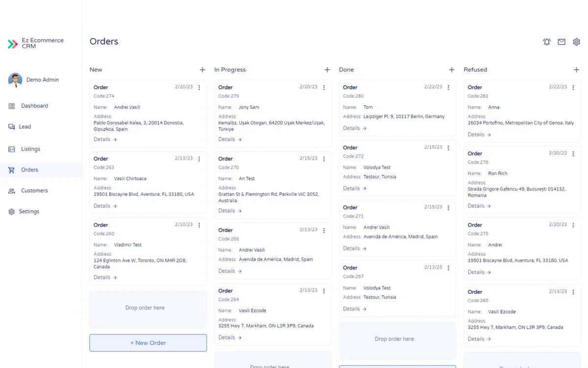Click the plus icon beside In Progress column
588x368 pixels.
tap(327, 70)
